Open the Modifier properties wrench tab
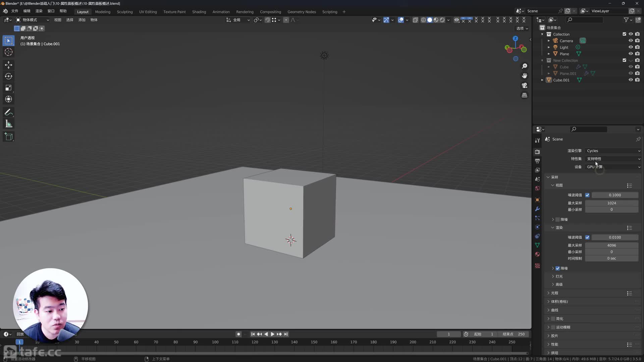Viewport: 644px width, 362px height. pyautogui.click(x=537, y=209)
